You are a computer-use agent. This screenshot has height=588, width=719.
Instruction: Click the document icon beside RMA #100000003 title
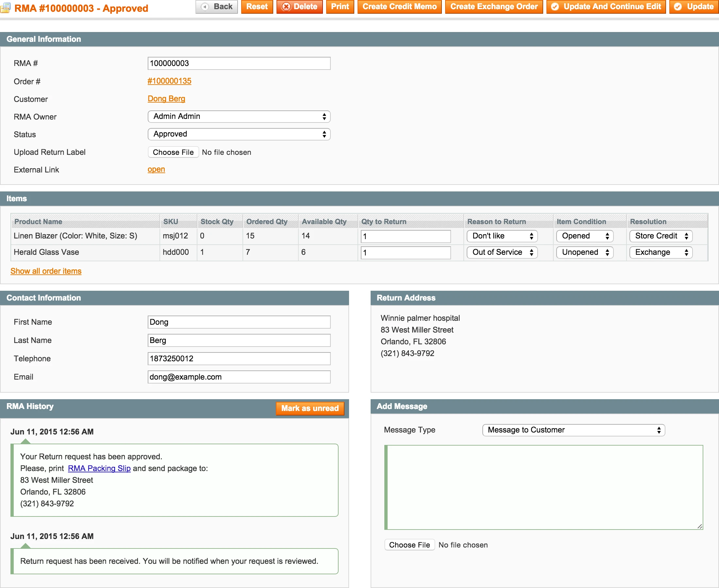(6, 8)
